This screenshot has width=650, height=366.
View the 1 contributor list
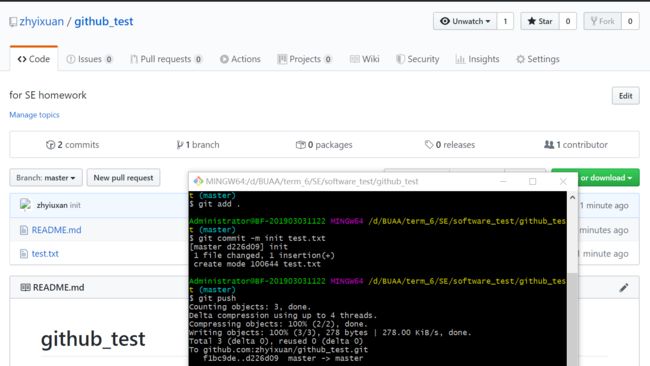click(x=576, y=145)
